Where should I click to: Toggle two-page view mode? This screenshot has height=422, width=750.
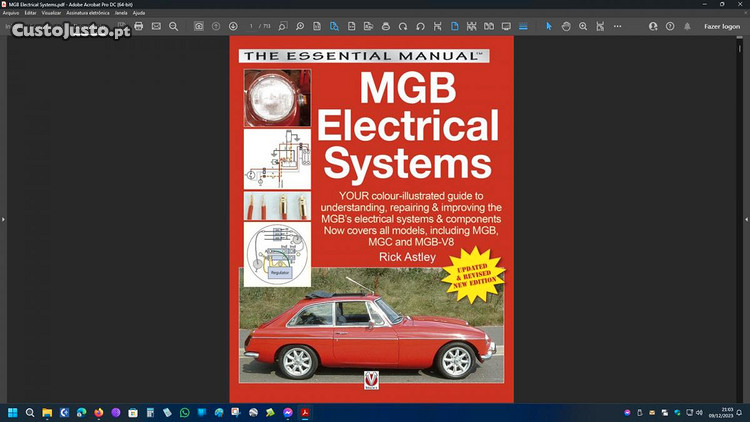(488, 26)
